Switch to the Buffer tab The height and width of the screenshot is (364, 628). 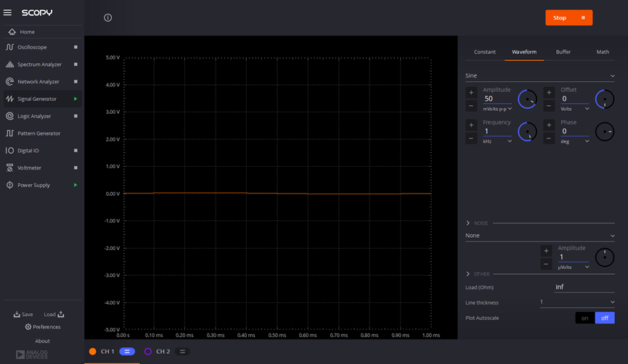tap(563, 52)
